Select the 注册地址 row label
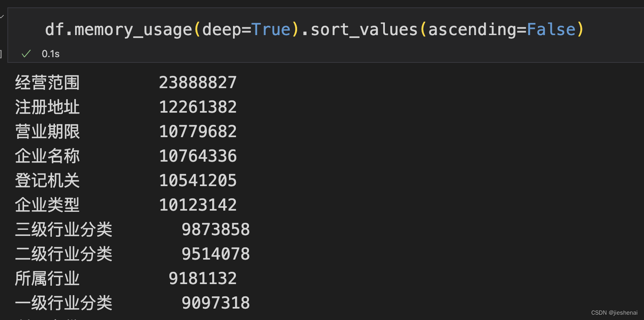This screenshot has width=644, height=320. 47,107
